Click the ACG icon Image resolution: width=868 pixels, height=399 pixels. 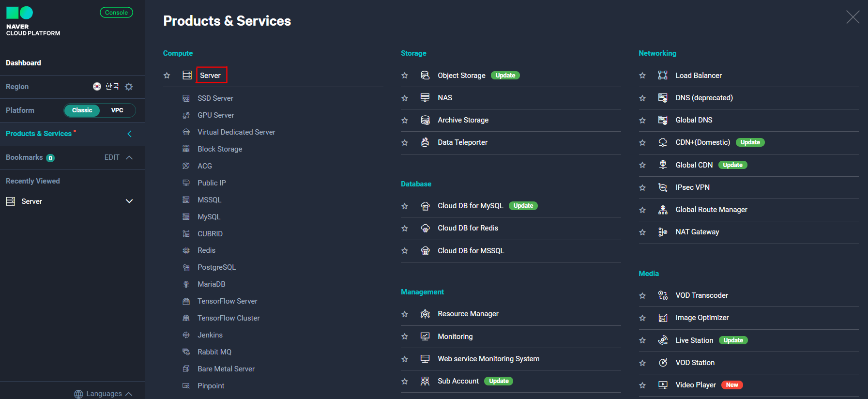pos(186,166)
